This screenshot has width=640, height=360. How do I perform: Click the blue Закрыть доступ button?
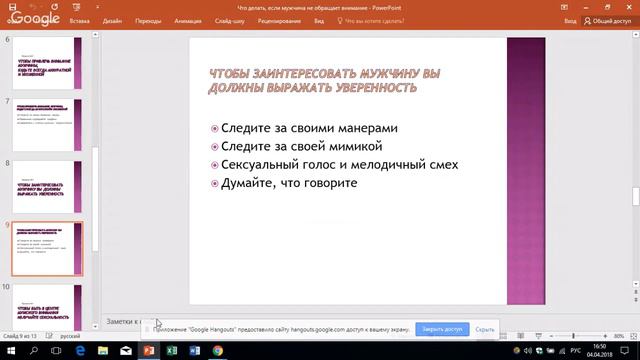pos(442,329)
